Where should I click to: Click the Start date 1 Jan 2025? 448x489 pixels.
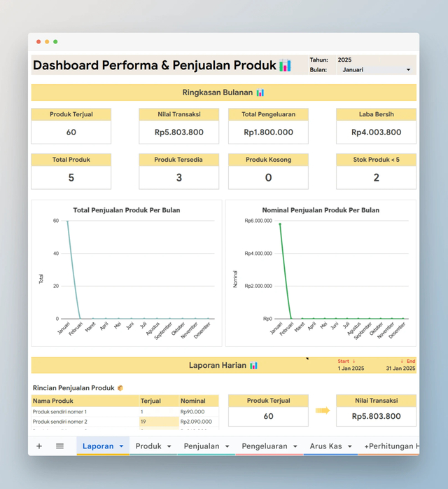[351, 369]
